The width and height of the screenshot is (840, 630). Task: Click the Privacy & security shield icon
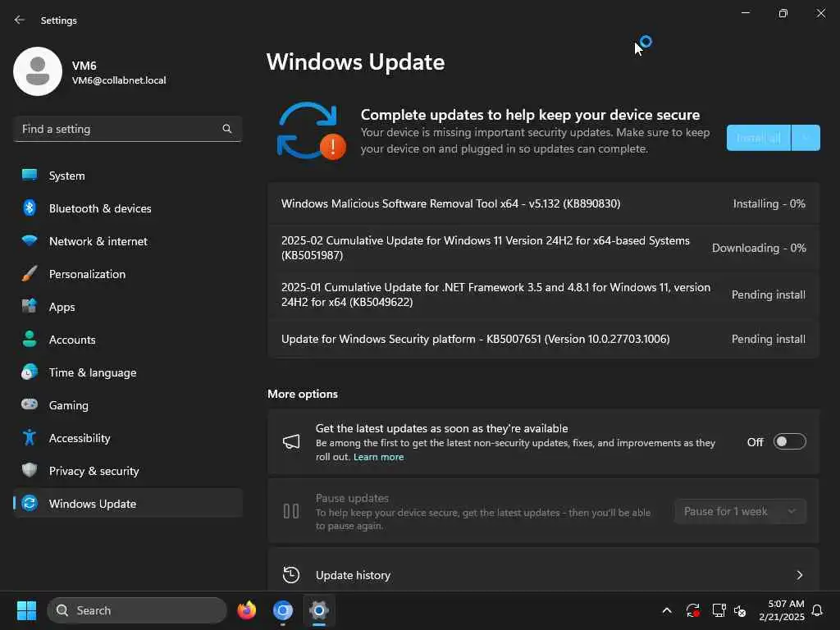[x=30, y=470]
